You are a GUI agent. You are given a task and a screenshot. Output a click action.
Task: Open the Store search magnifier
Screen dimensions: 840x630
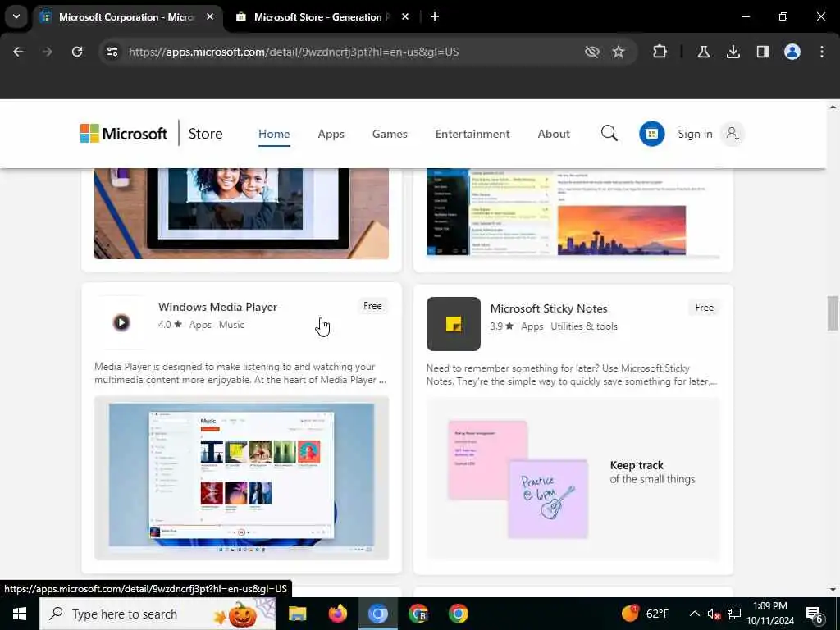click(x=609, y=133)
